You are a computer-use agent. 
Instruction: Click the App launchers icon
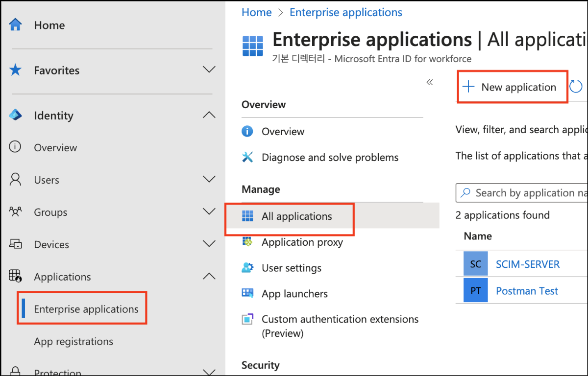[x=248, y=294]
